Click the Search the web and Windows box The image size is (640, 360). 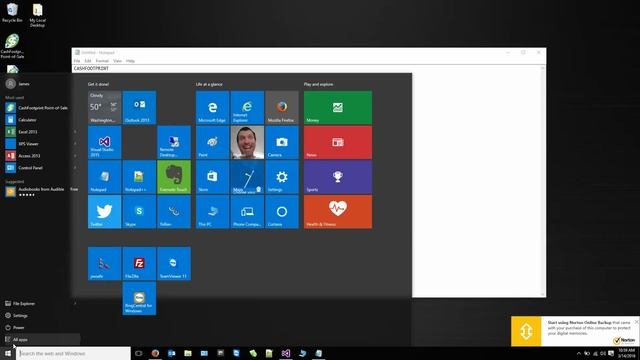(73, 353)
